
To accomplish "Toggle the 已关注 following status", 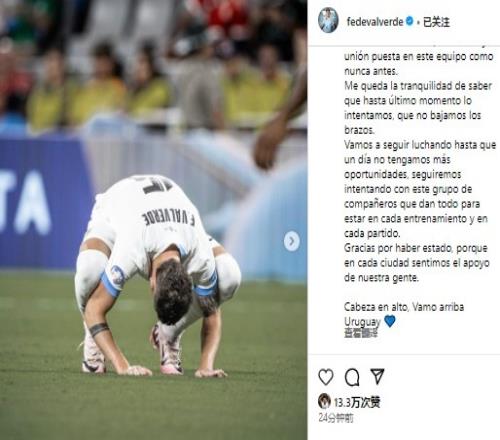I will point(436,22).
